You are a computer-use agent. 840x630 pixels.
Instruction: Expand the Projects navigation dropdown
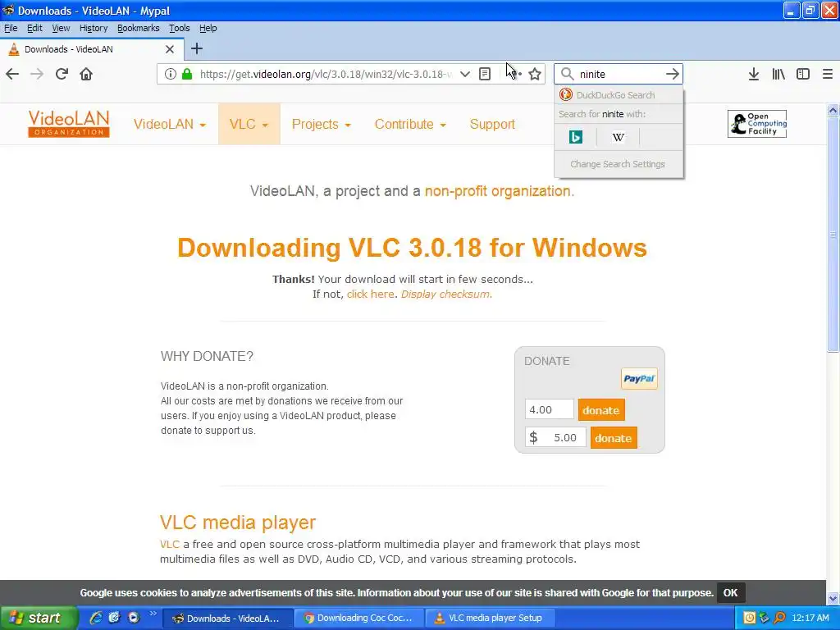[x=321, y=125]
